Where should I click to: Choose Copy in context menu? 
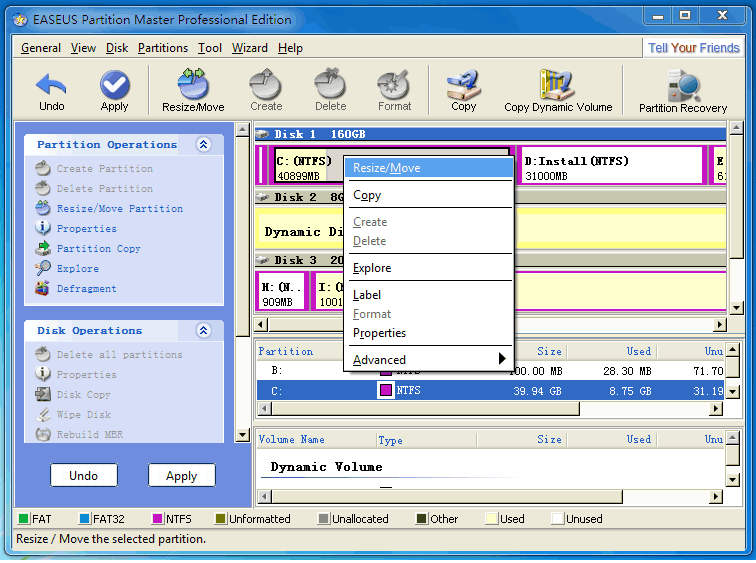click(428, 195)
